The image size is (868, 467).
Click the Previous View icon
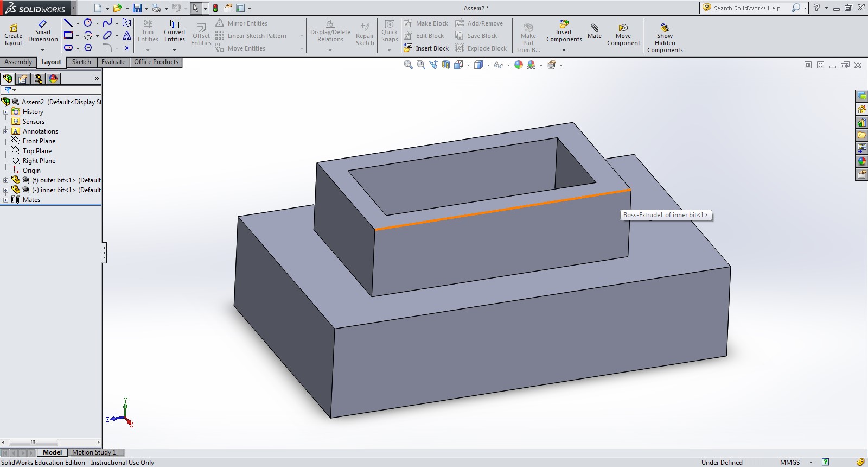pos(433,65)
